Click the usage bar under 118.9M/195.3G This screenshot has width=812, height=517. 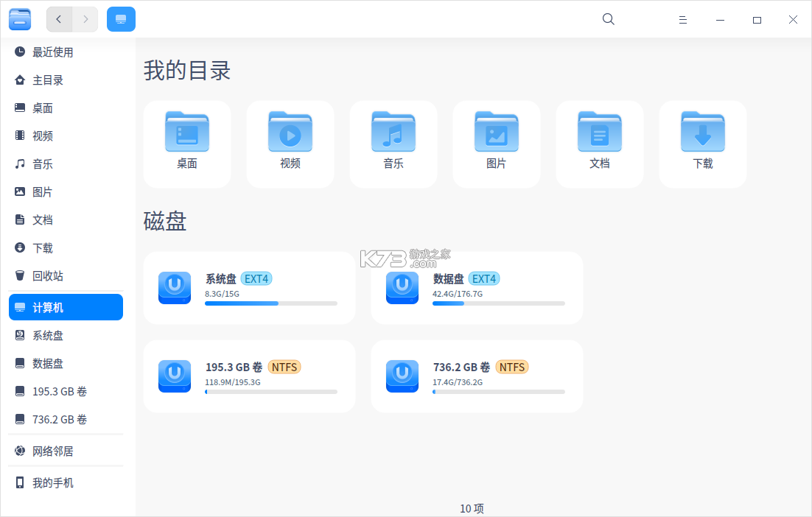[x=271, y=392]
